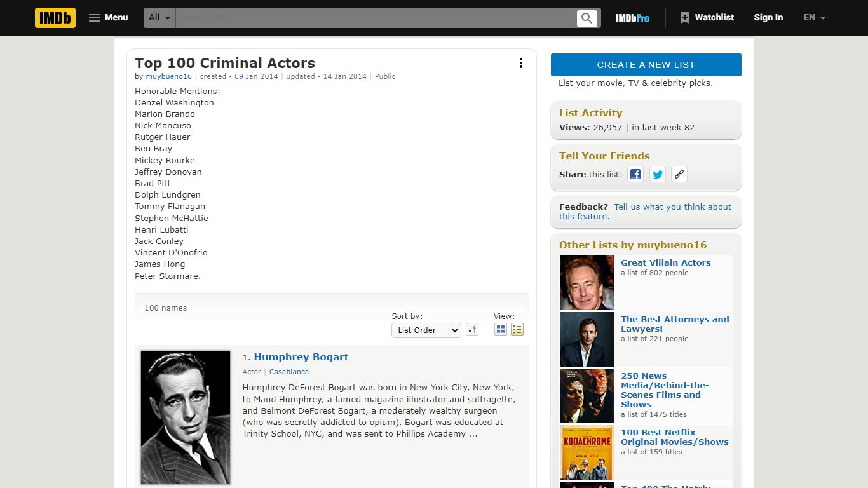Viewport: 868px width, 488px height.
Task: Open the three-dot list options menu
Action: (x=521, y=63)
